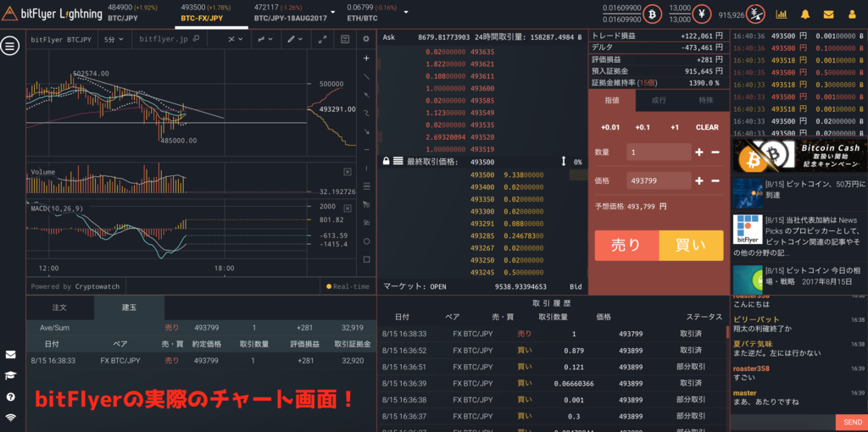This screenshot has width=868, height=432.
Task: Click the +0.1 quantity button
Action: coord(643,127)
